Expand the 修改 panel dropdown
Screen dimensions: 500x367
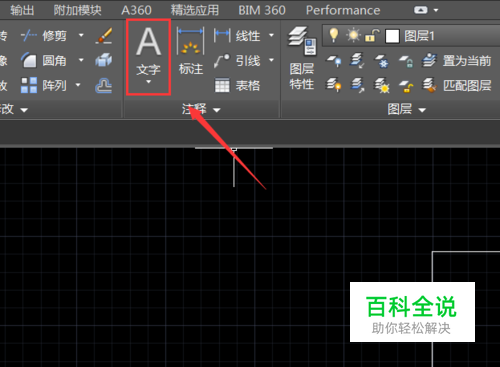click(x=24, y=110)
